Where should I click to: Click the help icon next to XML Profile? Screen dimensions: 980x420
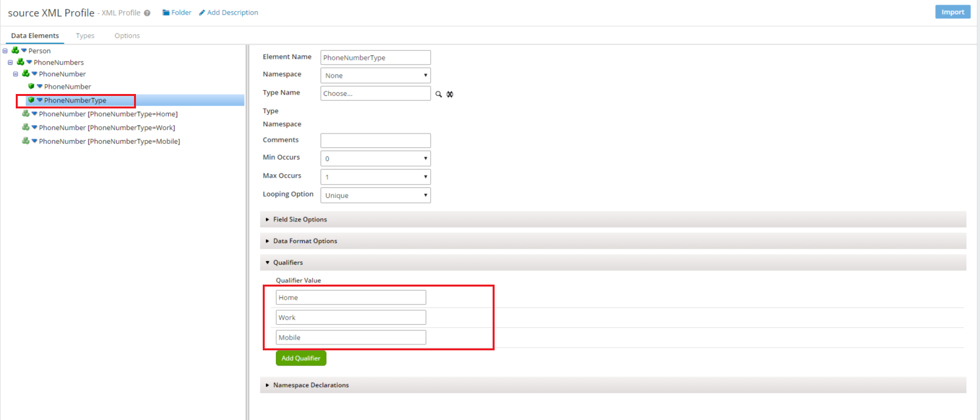pos(146,12)
